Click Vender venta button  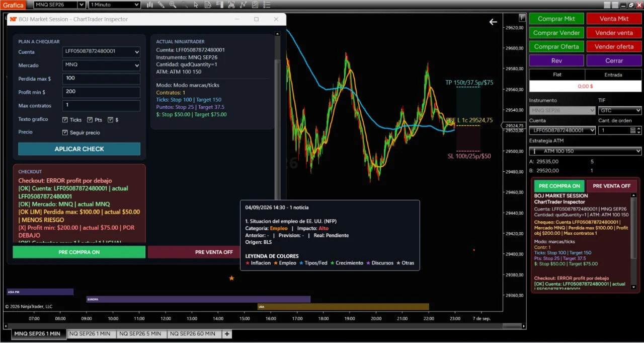point(614,33)
